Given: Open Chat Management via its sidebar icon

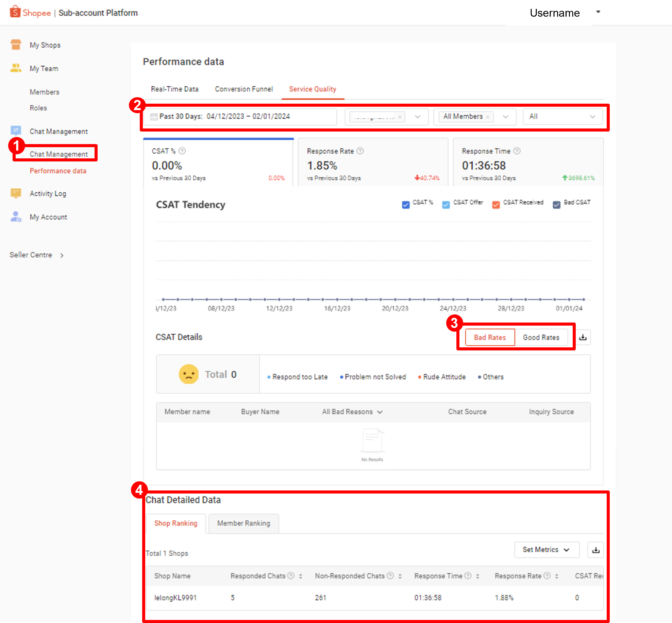Looking at the screenshot, I should (x=16, y=131).
